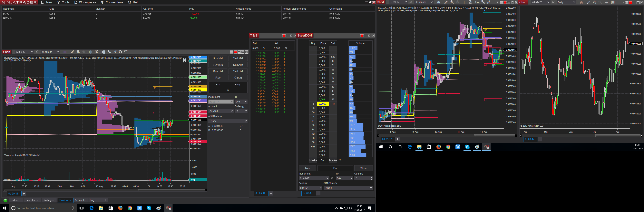Open the Connections menu
The height and width of the screenshot is (212, 644).
pyautogui.click(x=112, y=2)
